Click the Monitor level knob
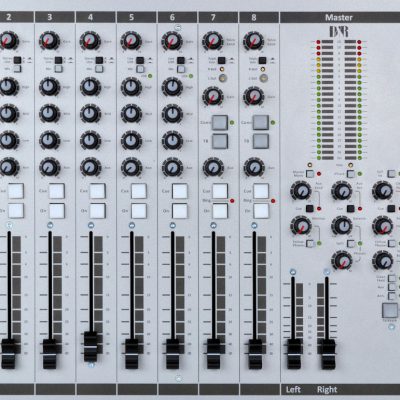 (301, 226)
